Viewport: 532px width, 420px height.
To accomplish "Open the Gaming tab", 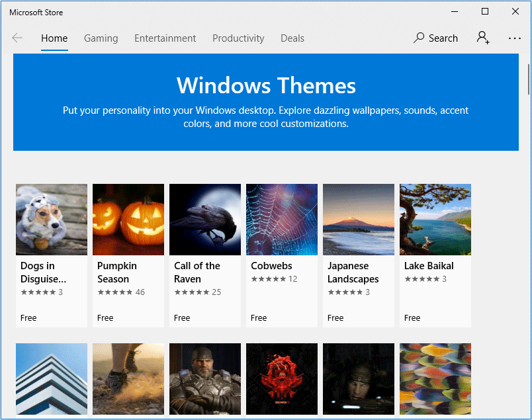I will pyautogui.click(x=101, y=38).
